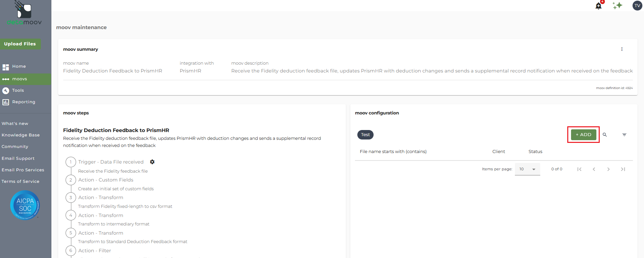Open the TV user avatar menu
Image resolution: width=644 pixels, height=258 pixels.
coord(637,6)
